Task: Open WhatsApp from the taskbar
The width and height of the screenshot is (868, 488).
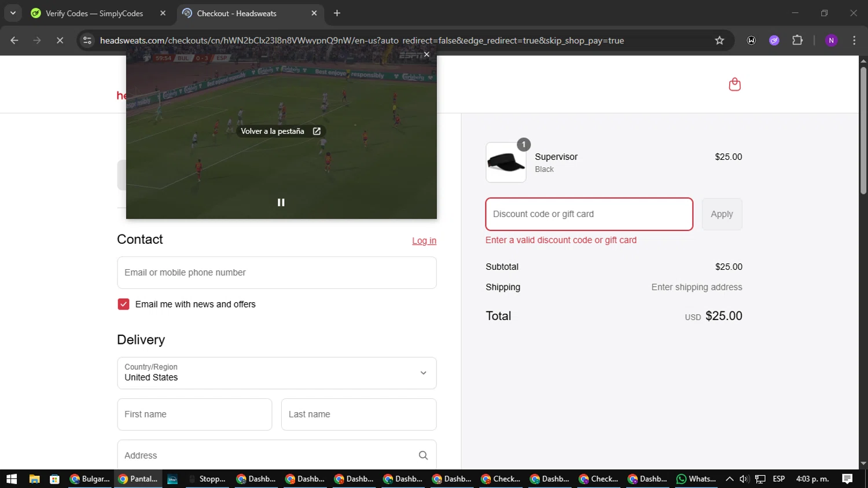Action: (x=696, y=479)
